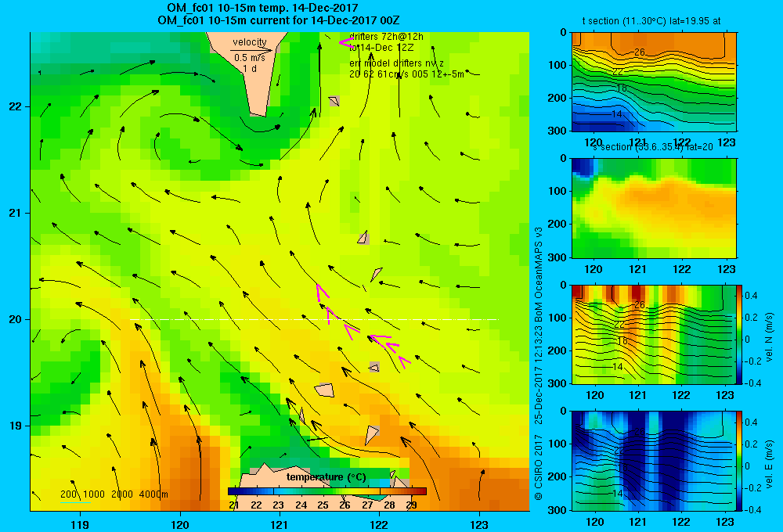Click longitude label 122 below the main map
Screen dimensions: 783x532
[x=379, y=524]
